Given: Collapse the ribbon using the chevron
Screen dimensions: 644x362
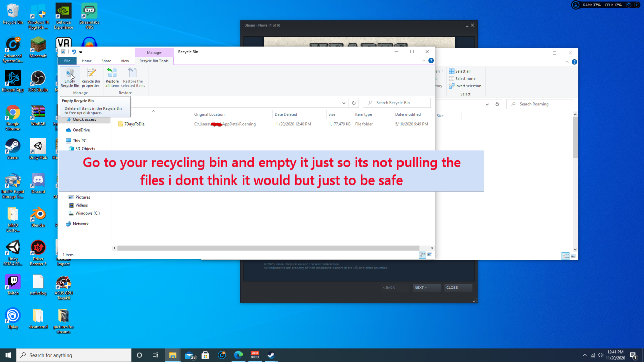Looking at the screenshot, I should tap(424, 61).
